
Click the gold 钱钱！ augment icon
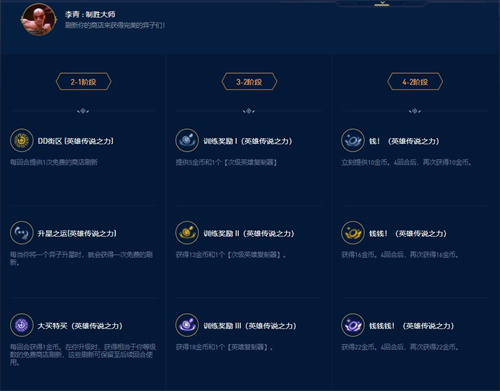tap(353, 233)
